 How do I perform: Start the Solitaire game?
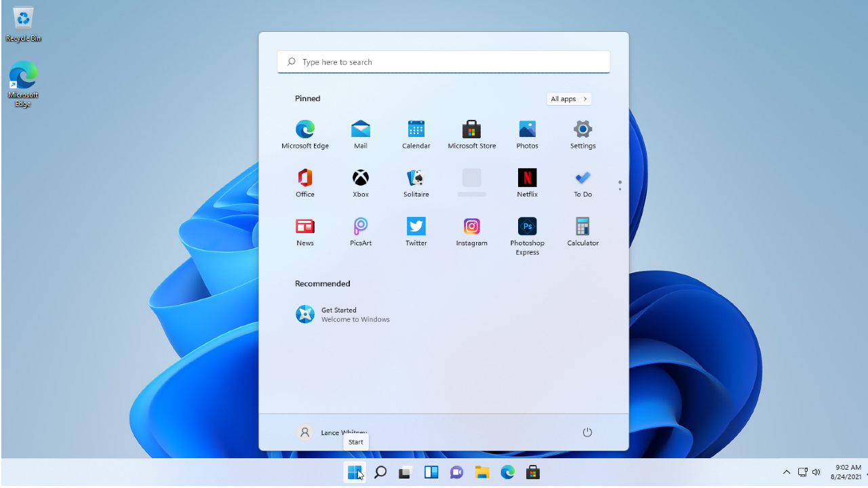tap(416, 182)
